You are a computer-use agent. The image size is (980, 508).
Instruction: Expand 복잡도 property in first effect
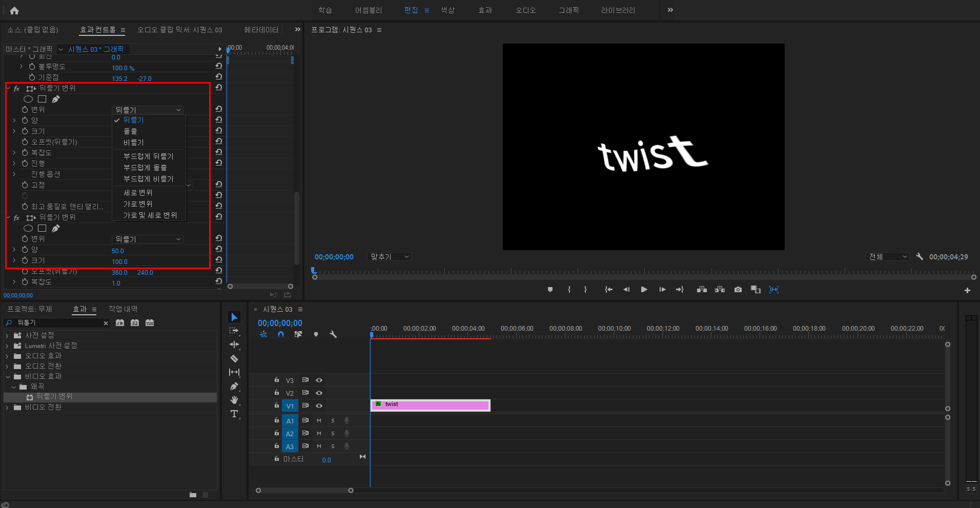(x=14, y=153)
